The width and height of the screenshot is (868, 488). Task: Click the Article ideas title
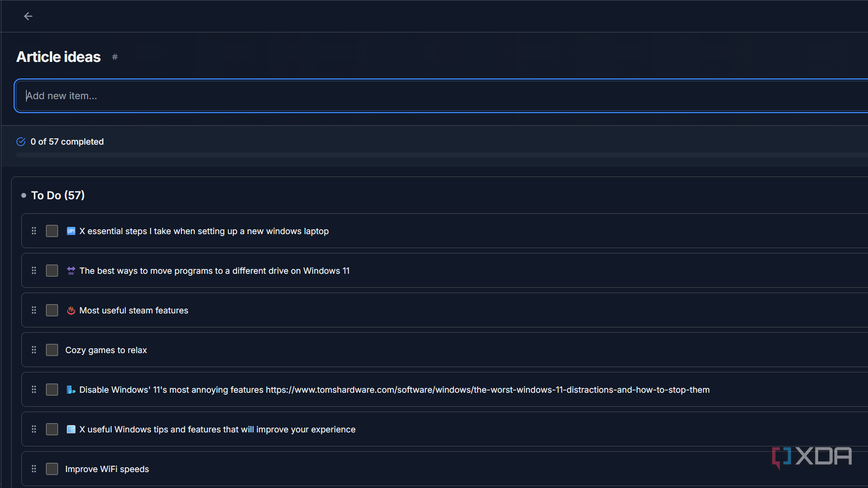click(x=59, y=57)
